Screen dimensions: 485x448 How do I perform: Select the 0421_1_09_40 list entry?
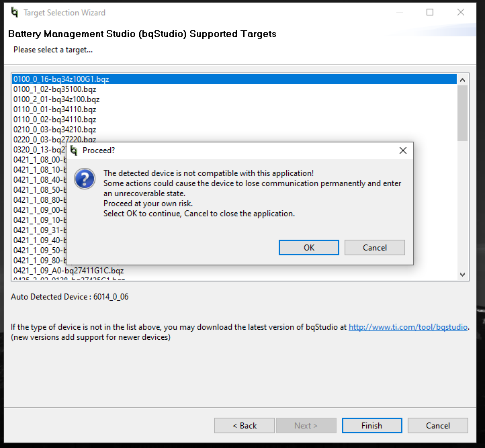(40, 240)
